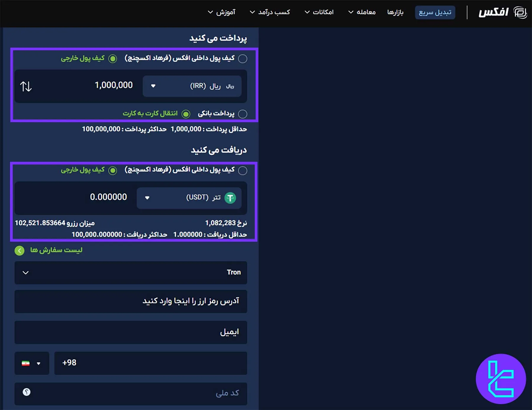Open the ریال (IRR) currency dropdown

(153, 86)
